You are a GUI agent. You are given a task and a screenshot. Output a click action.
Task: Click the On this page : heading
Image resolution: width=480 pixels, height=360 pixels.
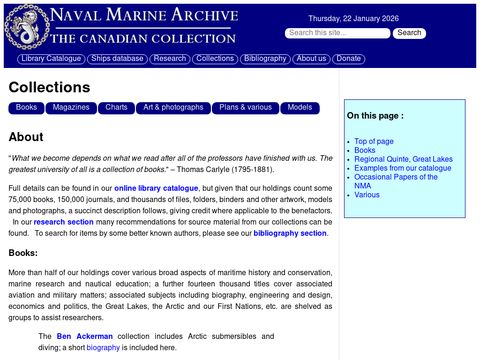click(x=375, y=116)
